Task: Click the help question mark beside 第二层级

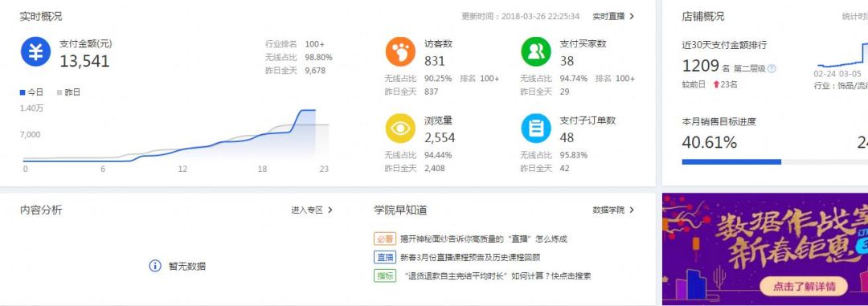Action: point(772,68)
